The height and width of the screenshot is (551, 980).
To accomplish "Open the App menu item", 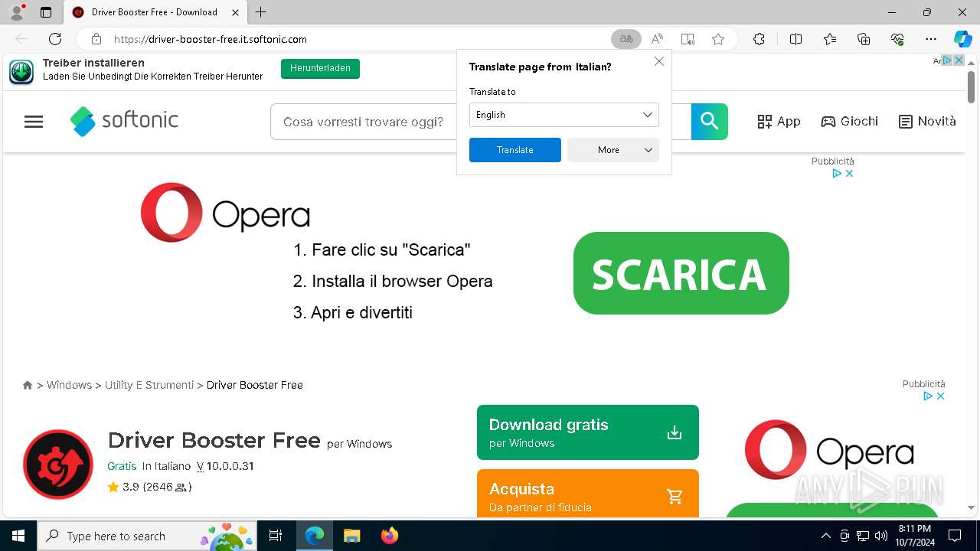I will 779,122.
